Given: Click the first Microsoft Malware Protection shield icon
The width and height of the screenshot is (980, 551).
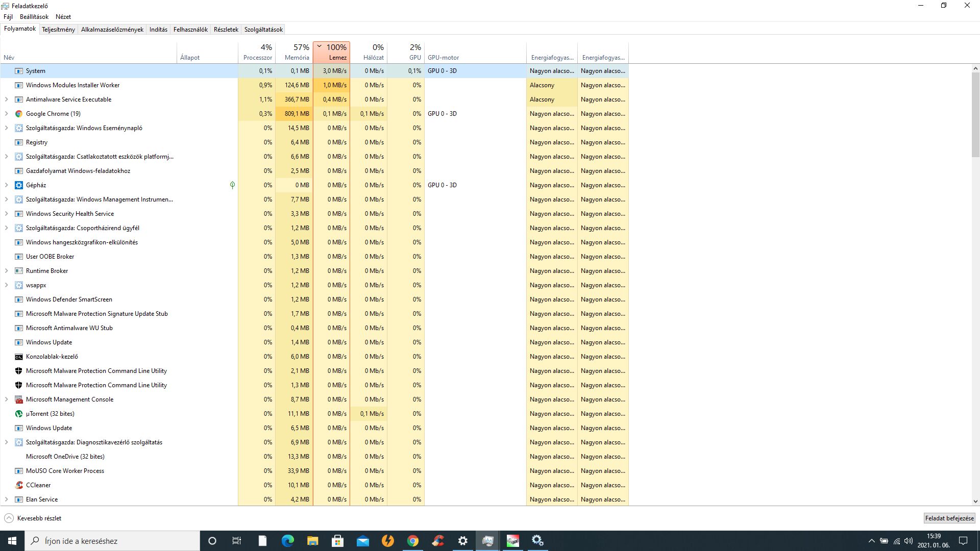Looking at the screenshot, I should pyautogui.click(x=19, y=371).
